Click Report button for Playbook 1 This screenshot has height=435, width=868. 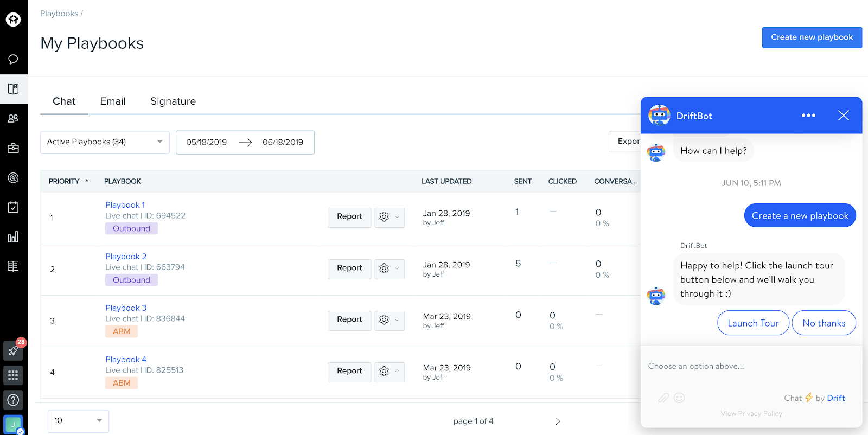pyautogui.click(x=349, y=217)
